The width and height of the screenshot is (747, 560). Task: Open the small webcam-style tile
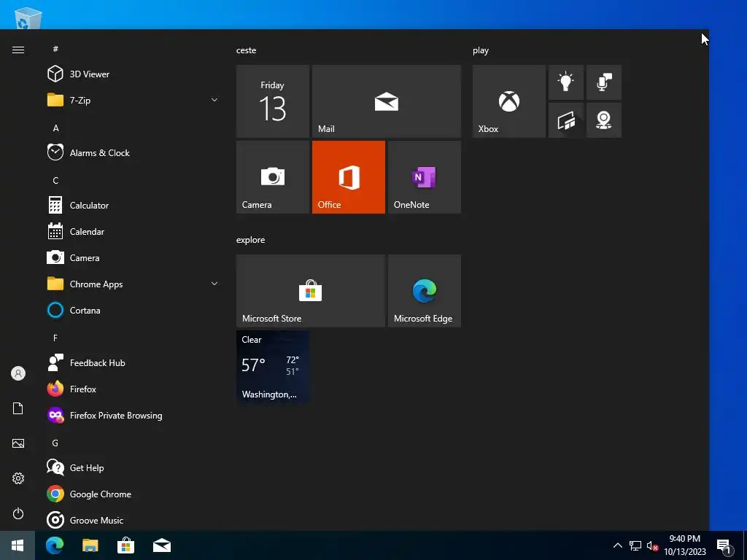tap(603, 120)
